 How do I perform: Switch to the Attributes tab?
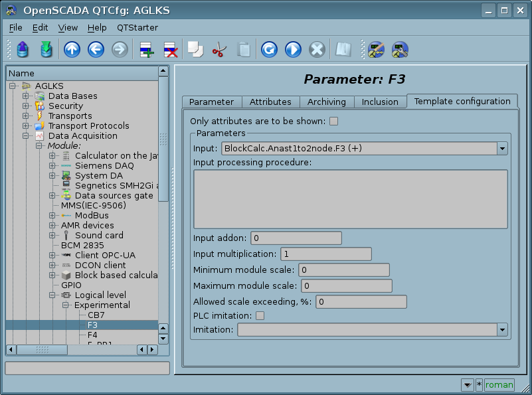pos(270,102)
